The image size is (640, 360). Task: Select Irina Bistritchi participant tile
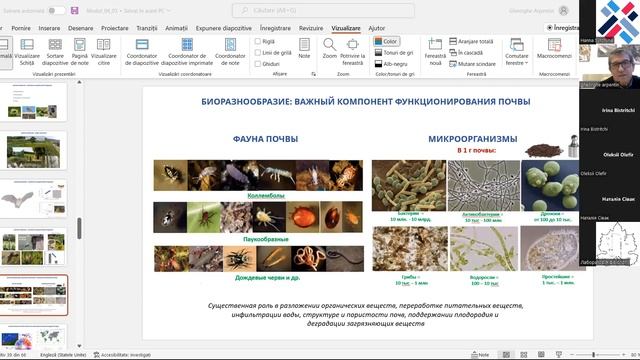coord(609,111)
